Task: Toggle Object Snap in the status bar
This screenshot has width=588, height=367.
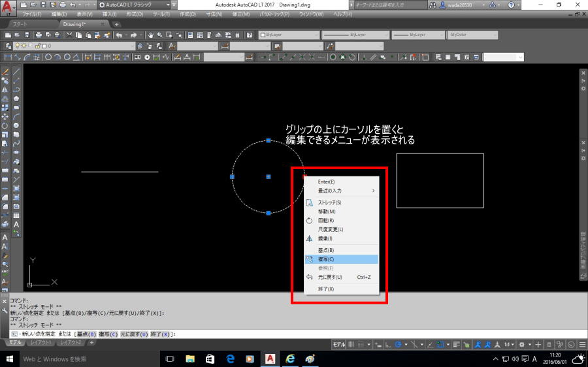Action: coord(440,344)
